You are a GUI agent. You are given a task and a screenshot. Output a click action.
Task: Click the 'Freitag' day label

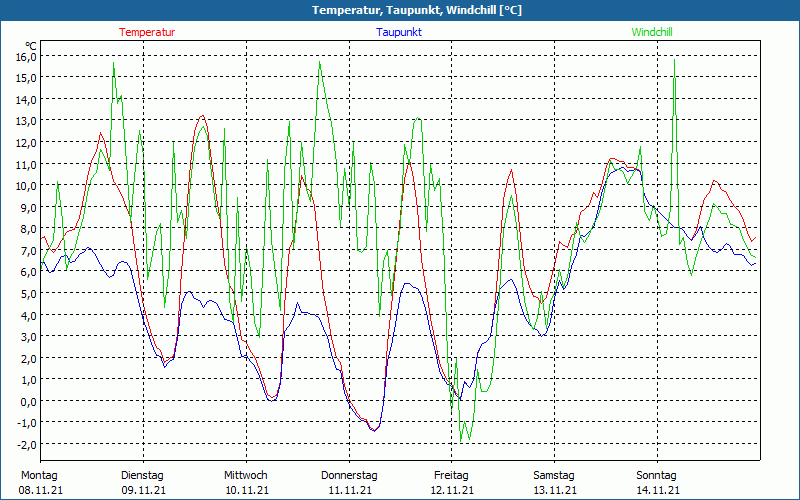click(452, 476)
